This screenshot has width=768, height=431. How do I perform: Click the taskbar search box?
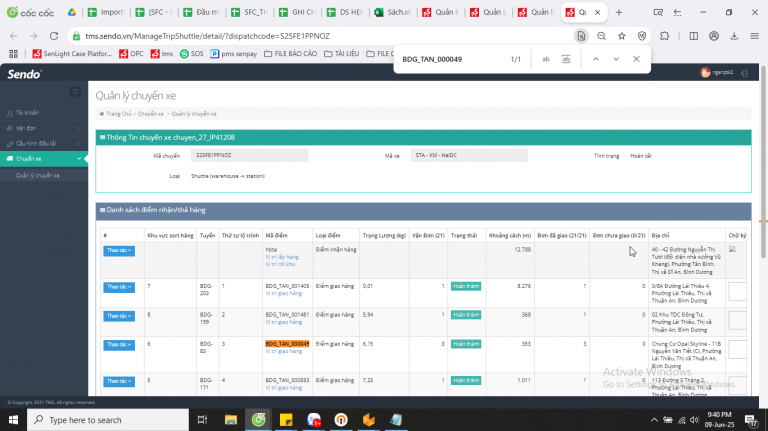click(108, 420)
